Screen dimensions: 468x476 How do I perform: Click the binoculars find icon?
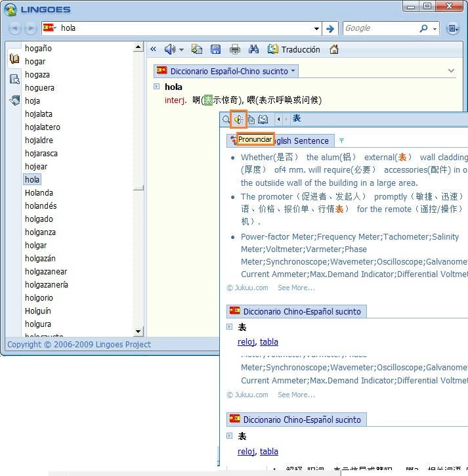(x=253, y=49)
